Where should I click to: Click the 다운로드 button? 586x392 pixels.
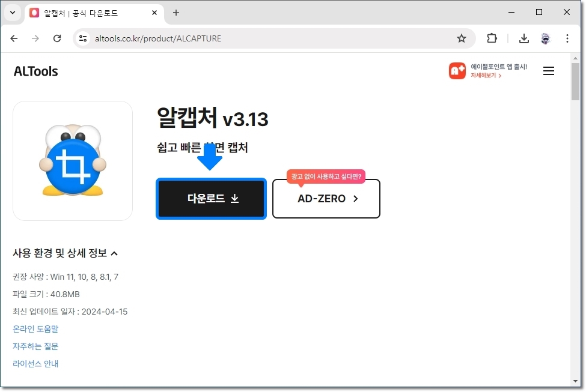(x=211, y=199)
